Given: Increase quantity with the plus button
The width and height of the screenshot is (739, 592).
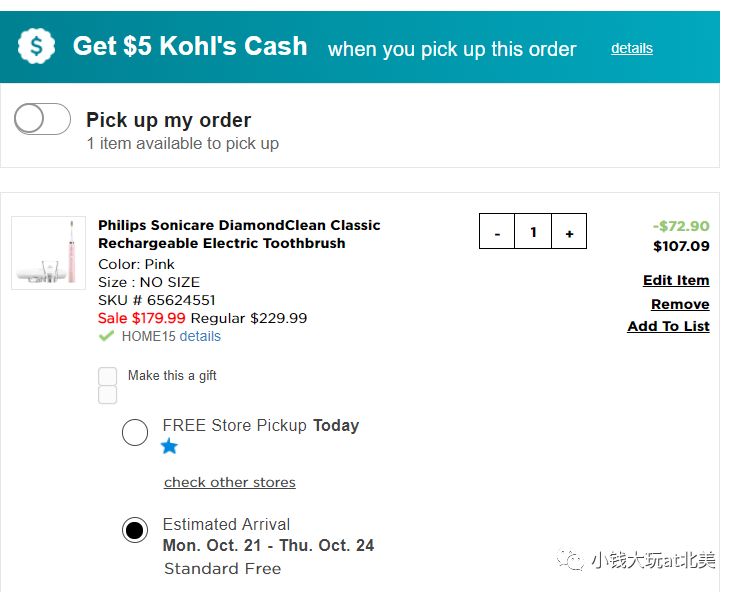Looking at the screenshot, I should click(569, 232).
